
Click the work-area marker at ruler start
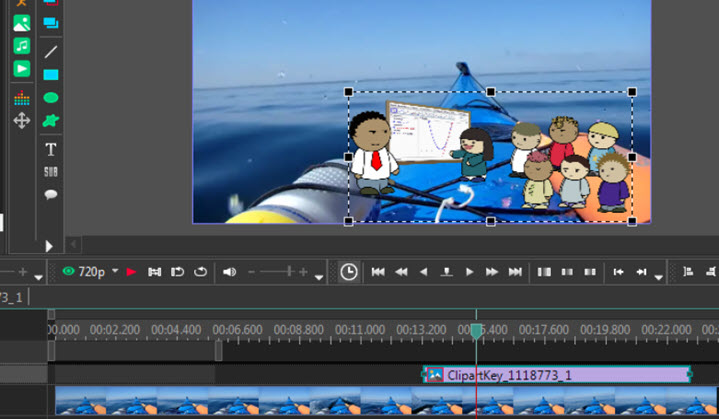point(51,314)
